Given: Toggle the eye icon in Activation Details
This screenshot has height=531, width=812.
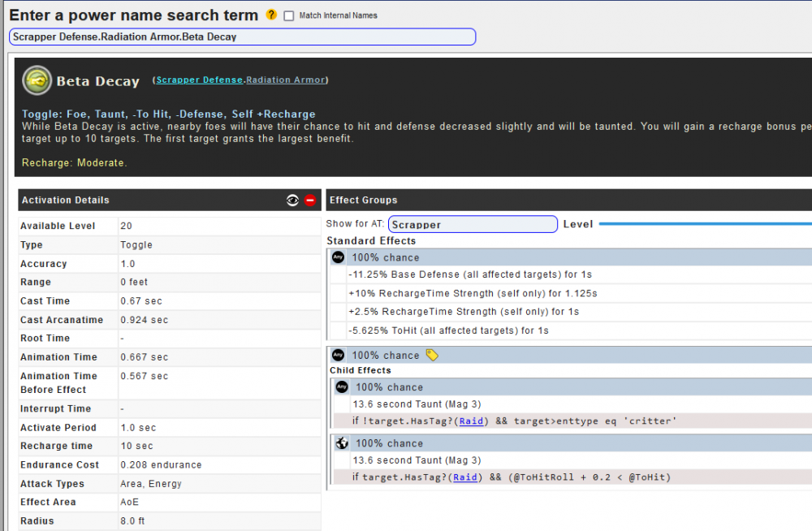Looking at the screenshot, I should [x=292, y=201].
